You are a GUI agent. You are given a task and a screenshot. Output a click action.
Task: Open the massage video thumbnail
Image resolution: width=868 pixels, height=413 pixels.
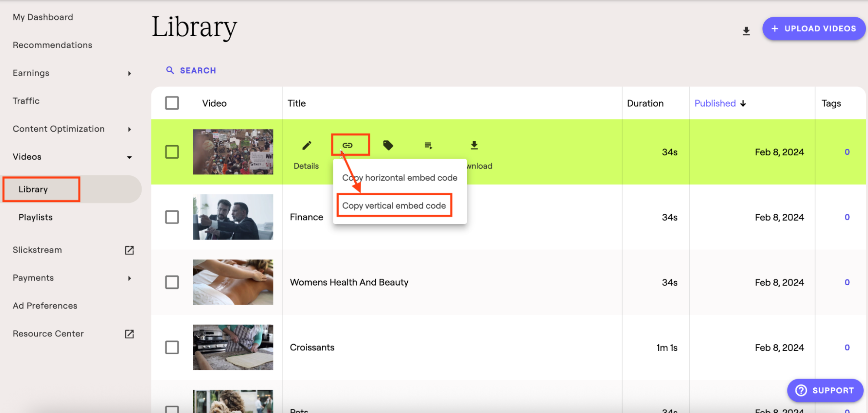click(233, 282)
